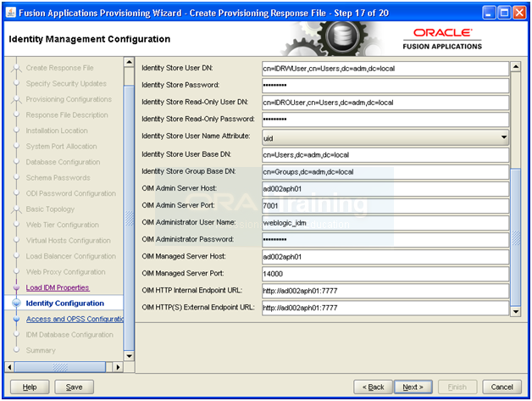Screen dimensions: 532x401
Task: Minimize the provisioning wizard window
Action: pyautogui.click(x=489, y=13)
